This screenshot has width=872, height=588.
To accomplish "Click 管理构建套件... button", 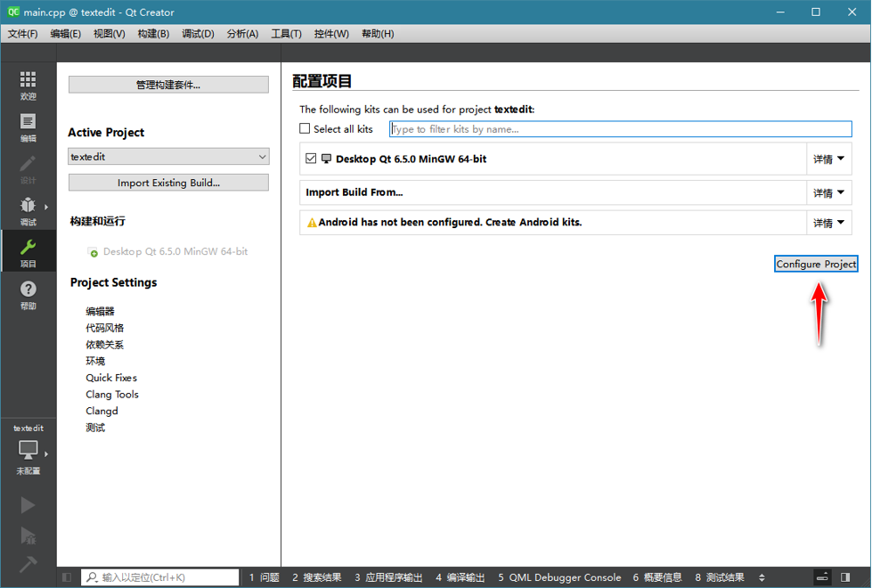I will [x=168, y=85].
